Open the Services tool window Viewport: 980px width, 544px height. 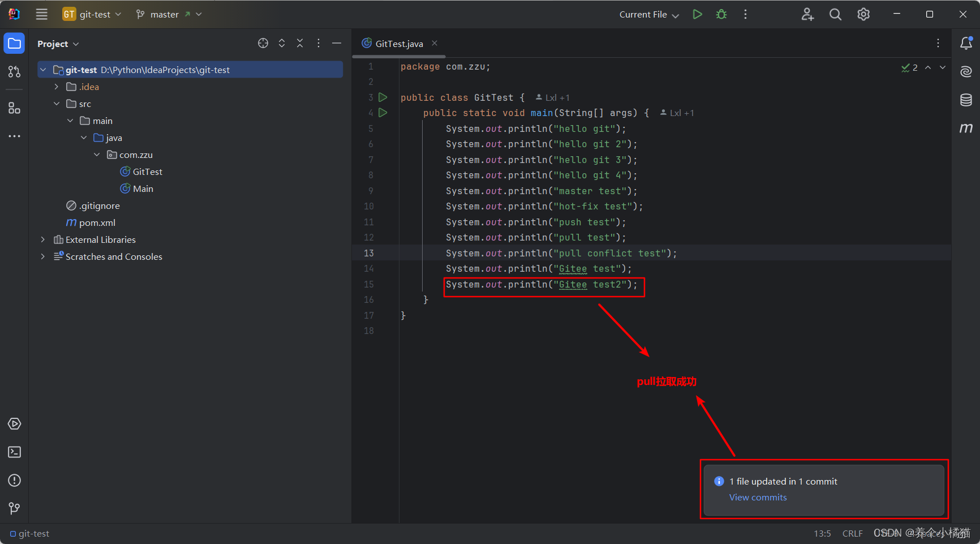[x=14, y=424]
